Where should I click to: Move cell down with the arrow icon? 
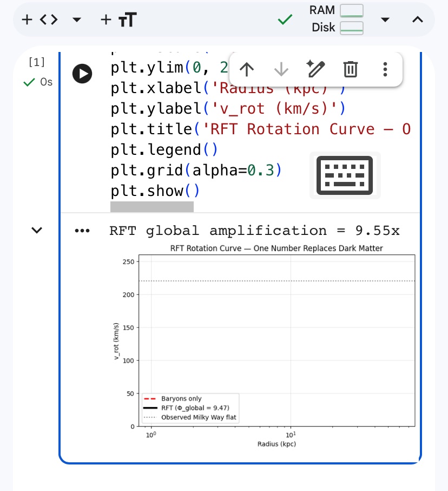(x=281, y=69)
